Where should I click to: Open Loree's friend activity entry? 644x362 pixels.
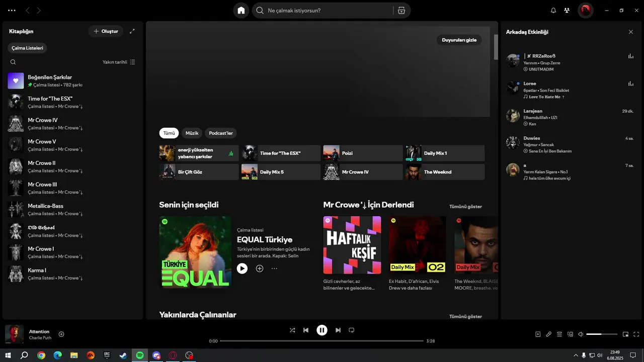[570, 89]
